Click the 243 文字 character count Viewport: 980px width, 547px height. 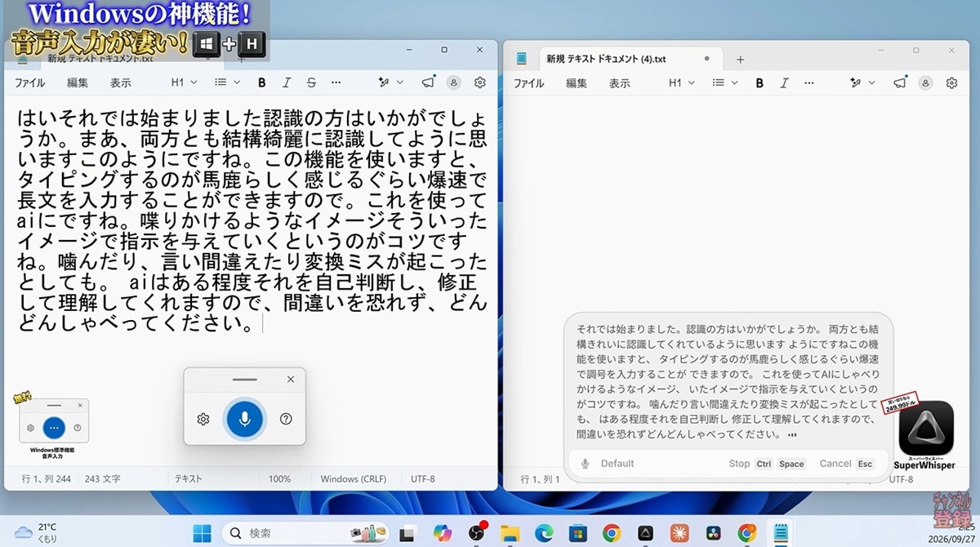click(103, 479)
